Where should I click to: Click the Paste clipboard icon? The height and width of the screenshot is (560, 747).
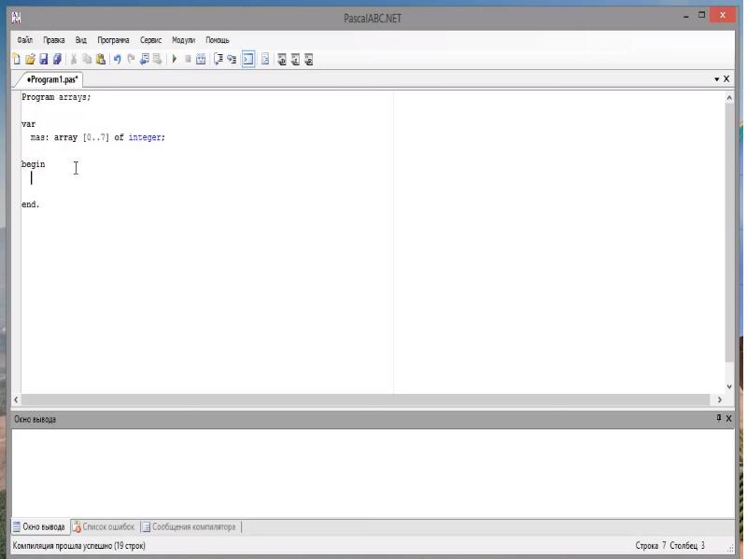101,59
